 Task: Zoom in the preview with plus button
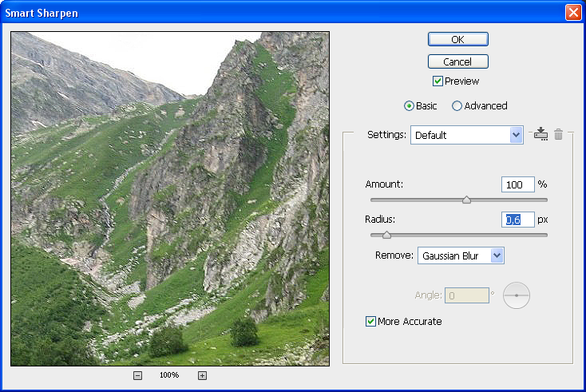(202, 375)
